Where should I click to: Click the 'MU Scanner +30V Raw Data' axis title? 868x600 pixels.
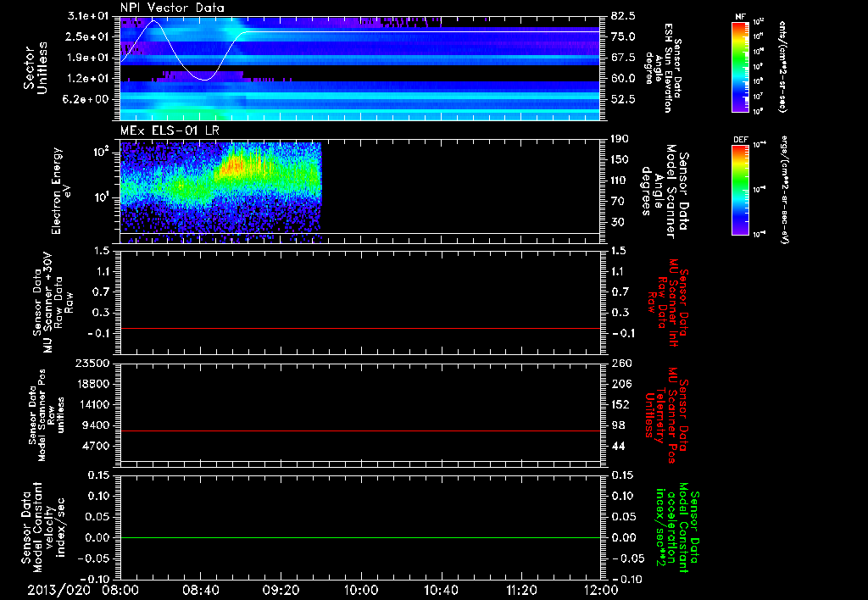(x=53, y=303)
